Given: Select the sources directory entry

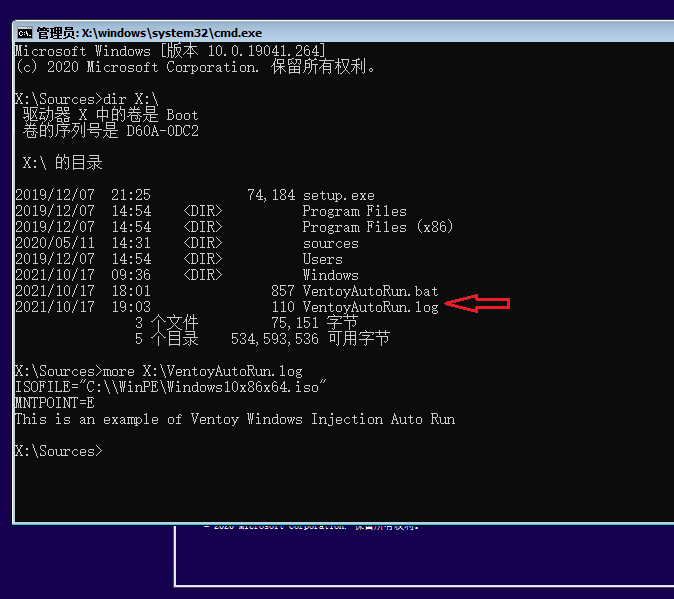Looking at the screenshot, I should coord(330,243).
